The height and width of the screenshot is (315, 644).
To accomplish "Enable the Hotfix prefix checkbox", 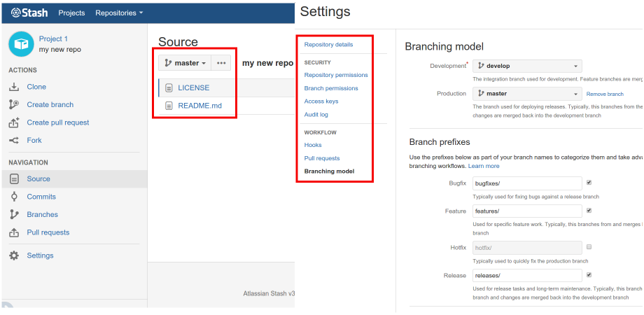I will coord(589,247).
